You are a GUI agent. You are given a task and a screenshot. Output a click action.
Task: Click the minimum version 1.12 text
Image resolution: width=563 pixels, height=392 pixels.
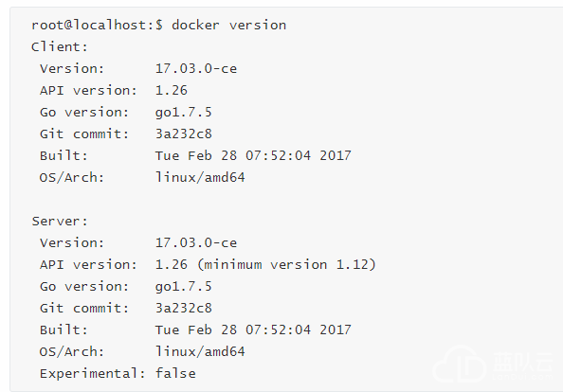point(286,265)
